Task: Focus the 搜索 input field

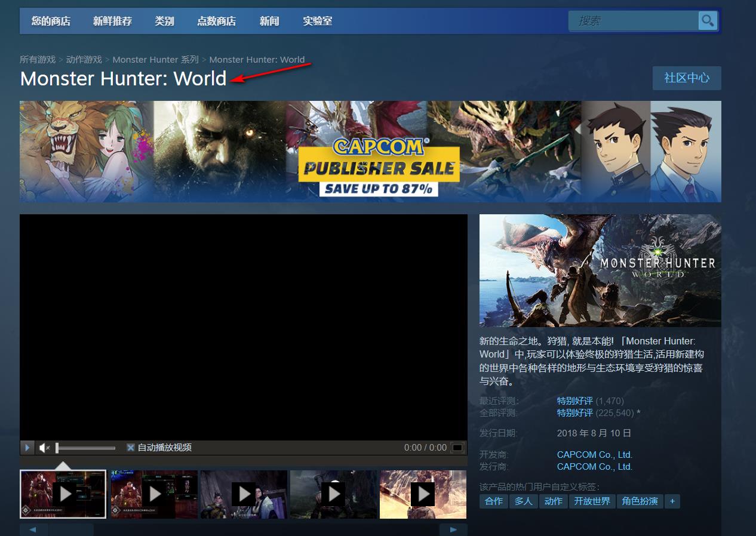Action: click(x=633, y=21)
